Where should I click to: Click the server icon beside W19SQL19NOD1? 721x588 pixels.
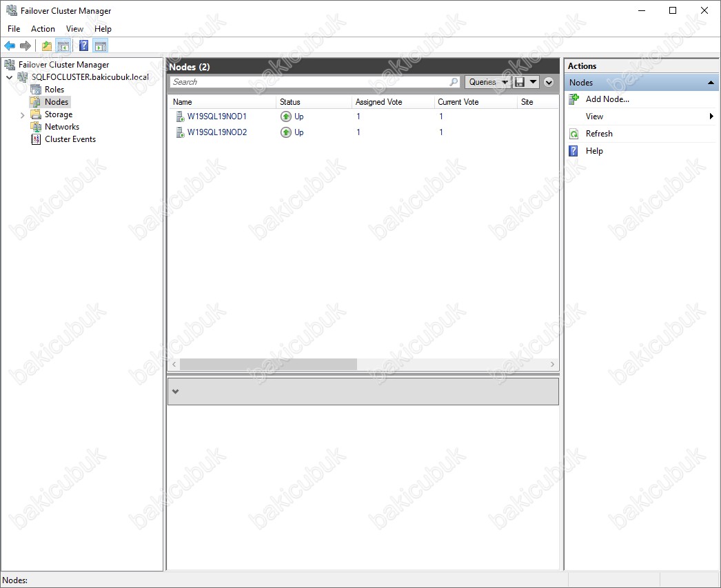(180, 116)
